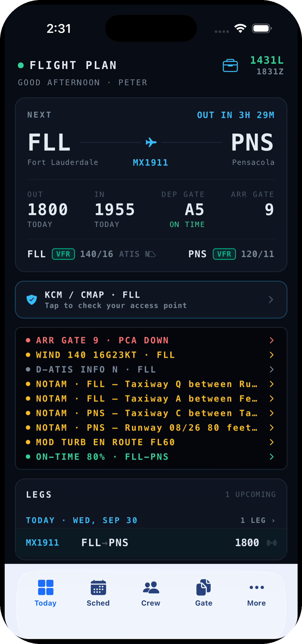This screenshot has height=644, width=302.
Task: Tap the ON TIME status
Action: [x=187, y=224]
